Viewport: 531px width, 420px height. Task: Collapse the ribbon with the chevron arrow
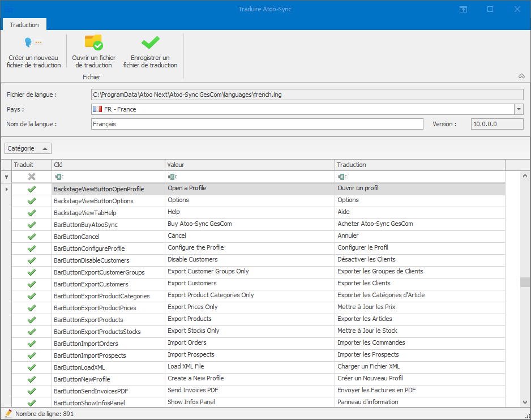(x=521, y=76)
